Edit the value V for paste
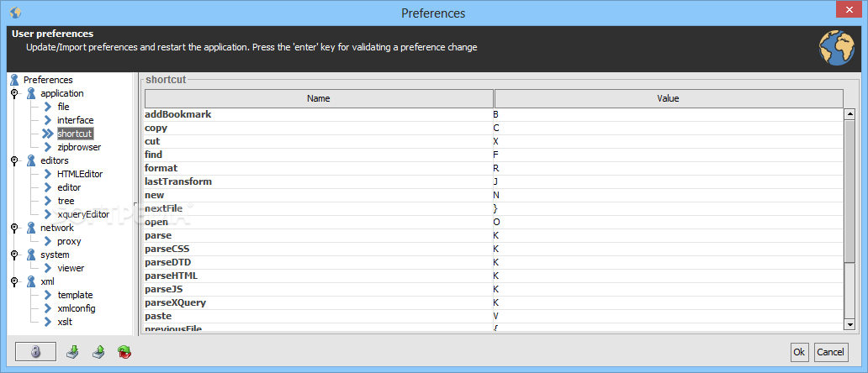The width and height of the screenshot is (868, 373). pos(668,316)
